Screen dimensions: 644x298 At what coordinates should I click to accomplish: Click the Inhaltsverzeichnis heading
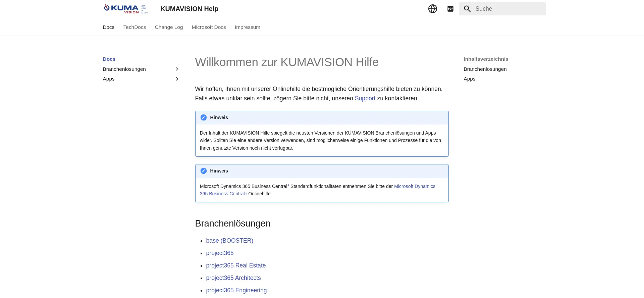coord(486,59)
